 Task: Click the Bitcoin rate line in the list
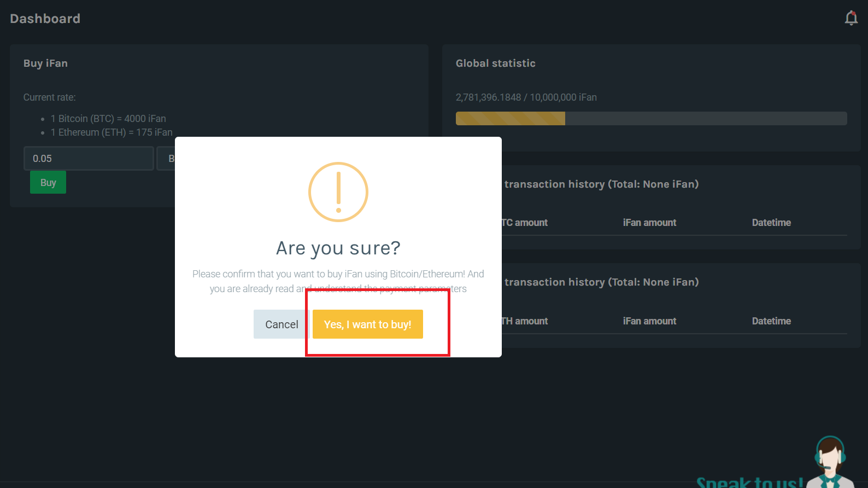pyautogui.click(x=108, y=119)
